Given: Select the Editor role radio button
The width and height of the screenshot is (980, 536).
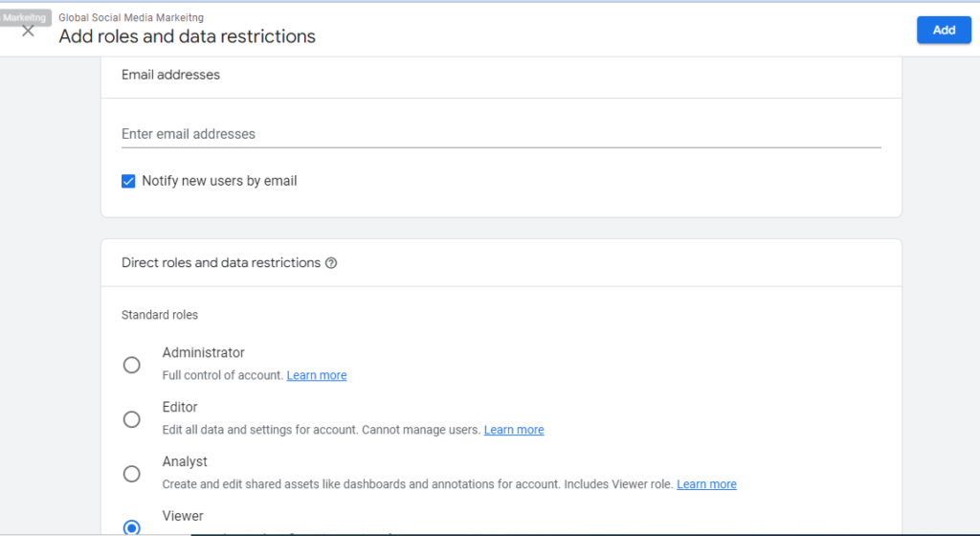Looking at the screenshot, I should coord(131,419).
